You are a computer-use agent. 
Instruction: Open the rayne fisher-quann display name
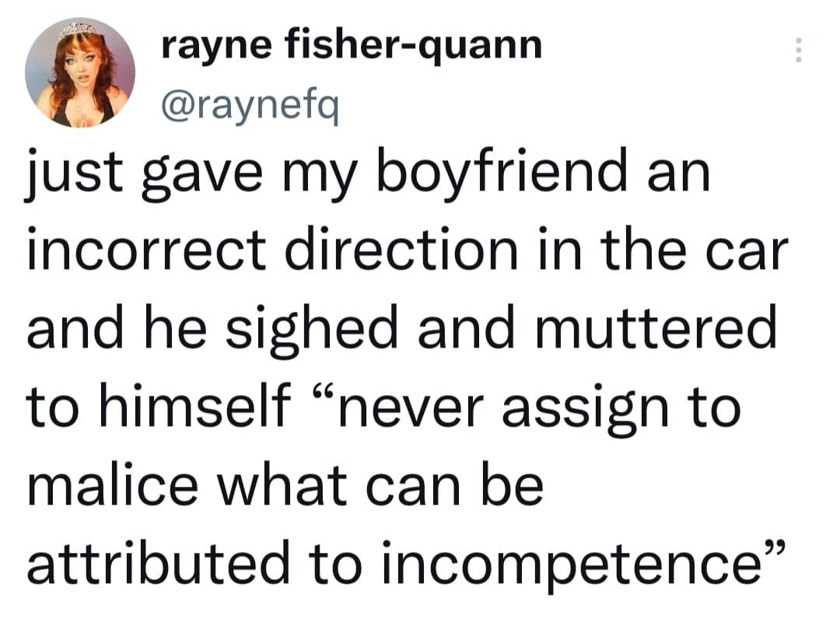[x=352, y=47]
